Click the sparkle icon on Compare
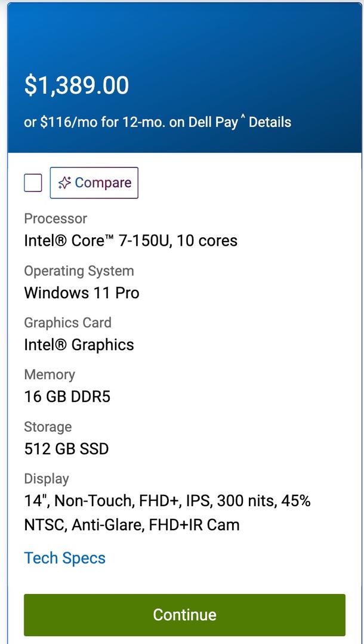This screenshot has height=644, width=364. 64,183
